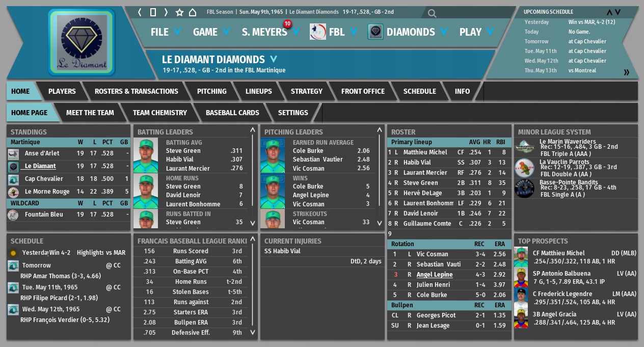The height and width of the screenshot is (347, 644).
Task: Click Matthieu Michel's prospect portrait
Action: (x=520, y=257)
